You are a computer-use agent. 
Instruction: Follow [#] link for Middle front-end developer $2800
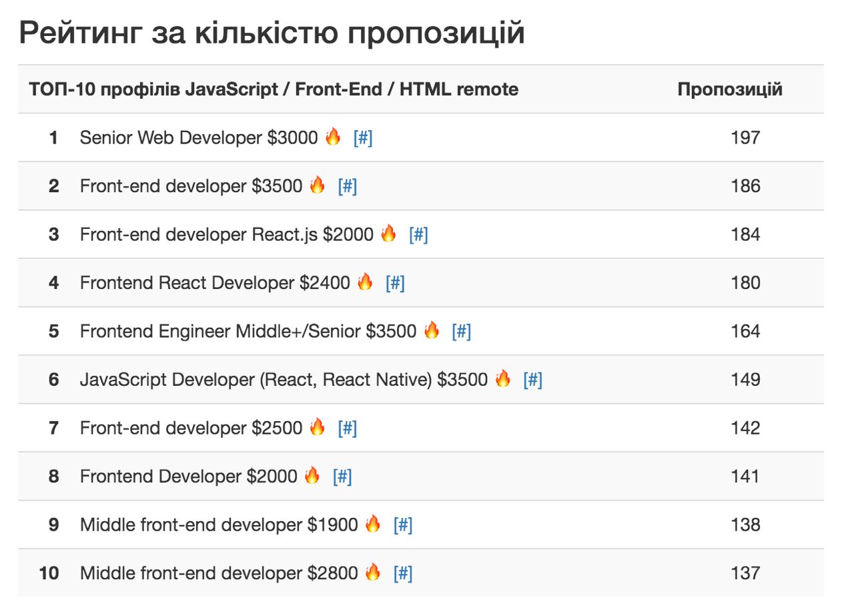[x=403, y=573]
